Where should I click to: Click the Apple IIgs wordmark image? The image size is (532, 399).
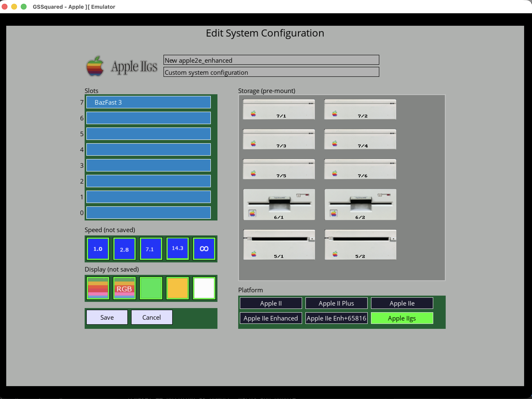(134, 67)
